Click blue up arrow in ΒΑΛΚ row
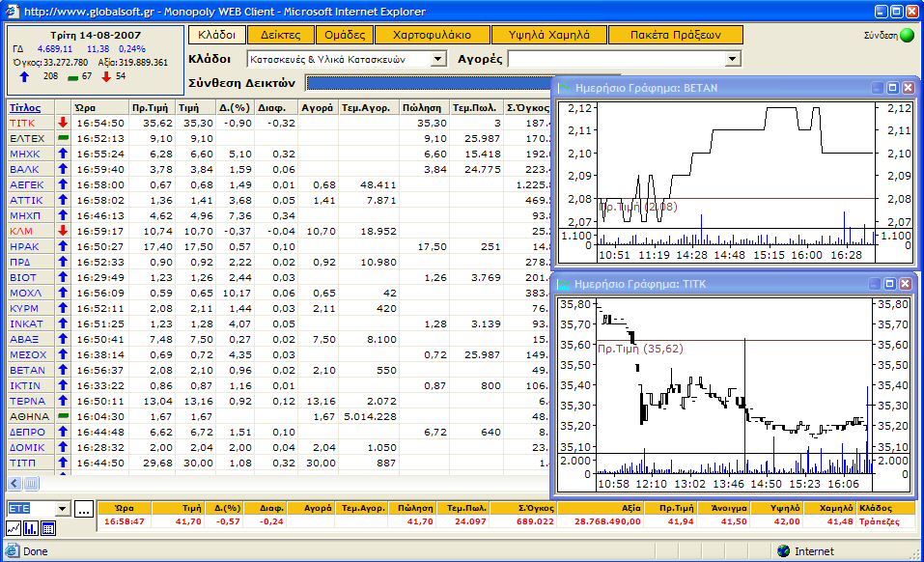This screenshot has height=562, width=924. pyautogui.click(x=63, y=169)
